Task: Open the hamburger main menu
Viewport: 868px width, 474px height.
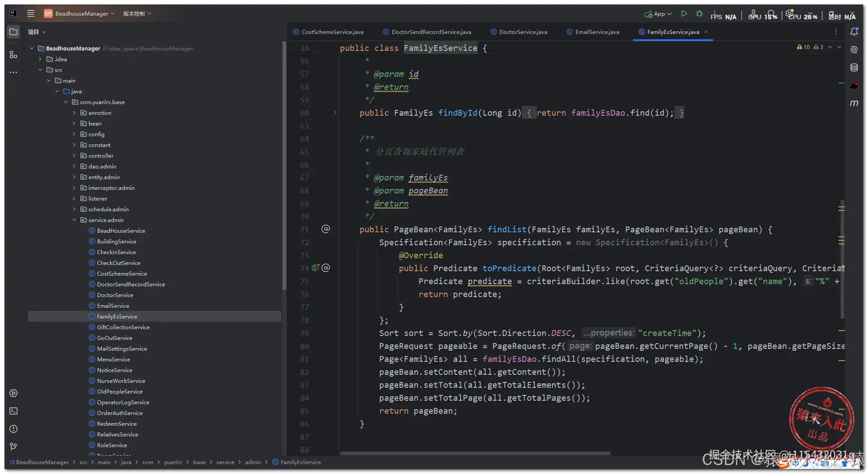Action: point(31,13)
